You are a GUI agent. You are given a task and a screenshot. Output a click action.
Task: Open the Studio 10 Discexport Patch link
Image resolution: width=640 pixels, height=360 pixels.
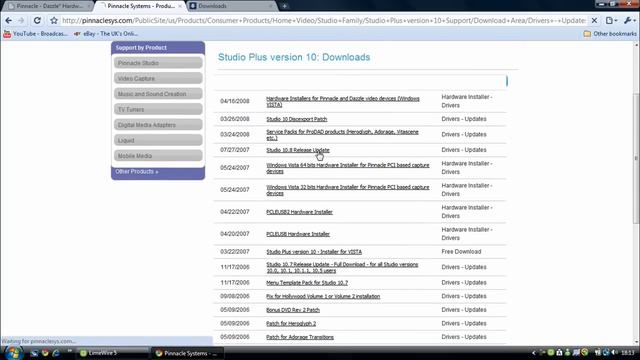pos(297,119)
